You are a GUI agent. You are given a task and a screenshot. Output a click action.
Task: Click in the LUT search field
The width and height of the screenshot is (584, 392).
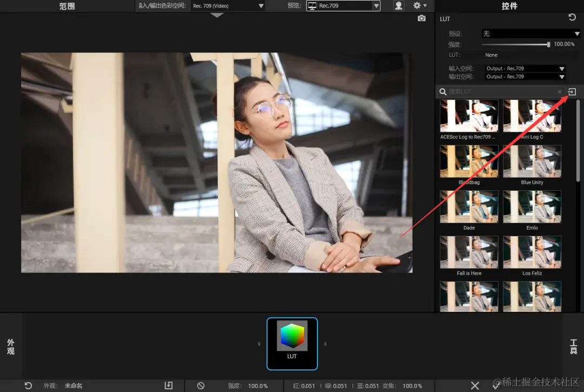[502, 91]
